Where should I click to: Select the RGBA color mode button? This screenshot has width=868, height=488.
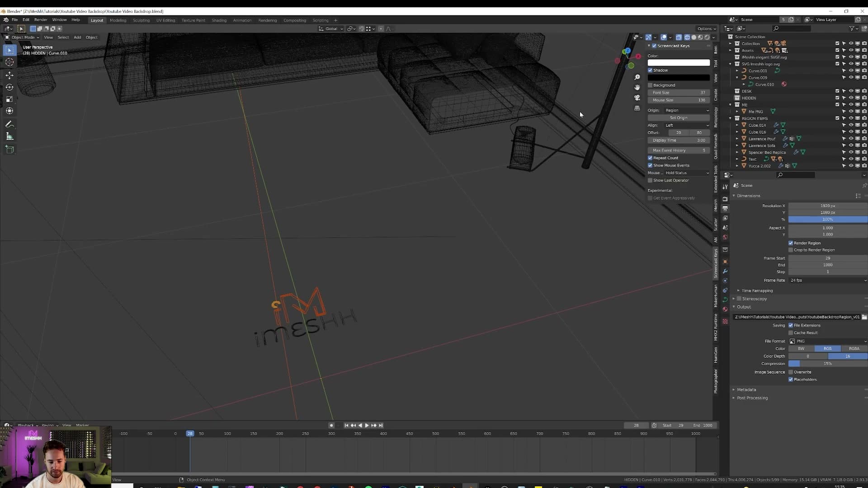pos(854,348)
